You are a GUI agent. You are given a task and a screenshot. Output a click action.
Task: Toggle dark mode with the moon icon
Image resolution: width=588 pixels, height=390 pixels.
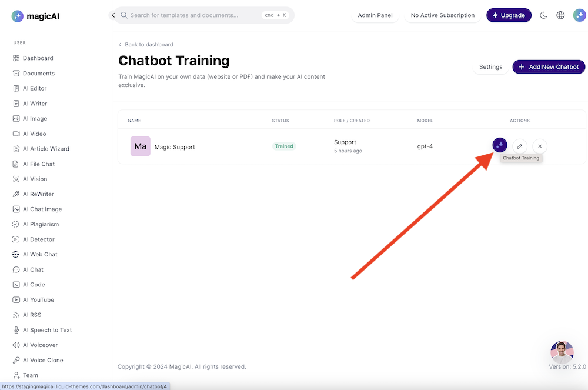pos(543,15)
